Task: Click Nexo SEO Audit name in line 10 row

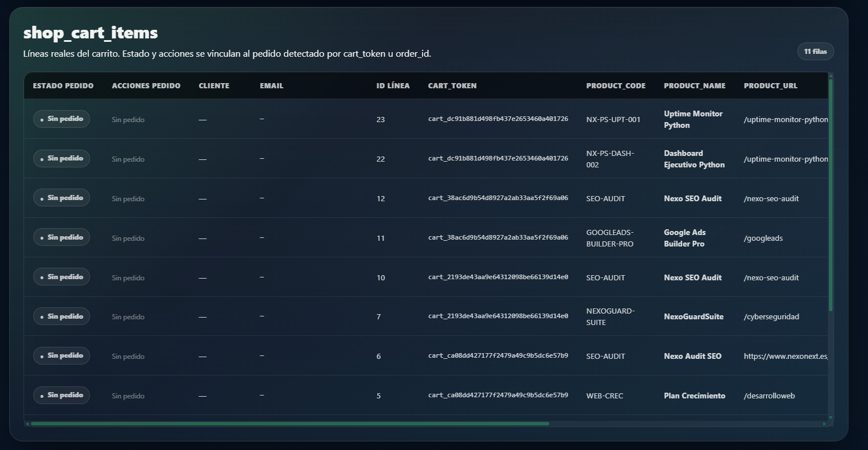Action: (693, 277)
